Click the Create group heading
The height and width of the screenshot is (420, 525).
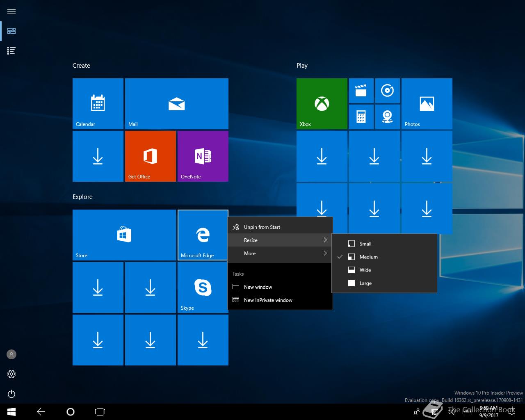click(81, 66)
